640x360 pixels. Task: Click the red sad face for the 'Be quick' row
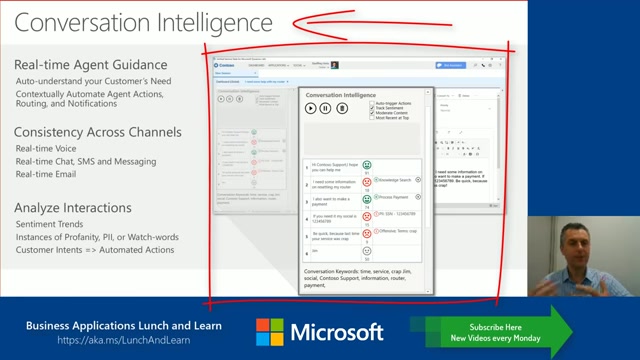click(367, 233)
